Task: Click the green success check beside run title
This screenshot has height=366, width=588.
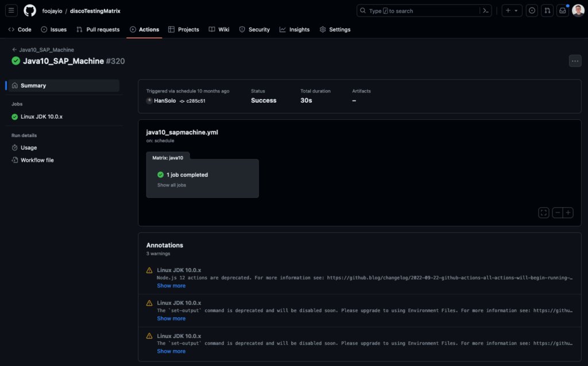Action: coord(16,61)
